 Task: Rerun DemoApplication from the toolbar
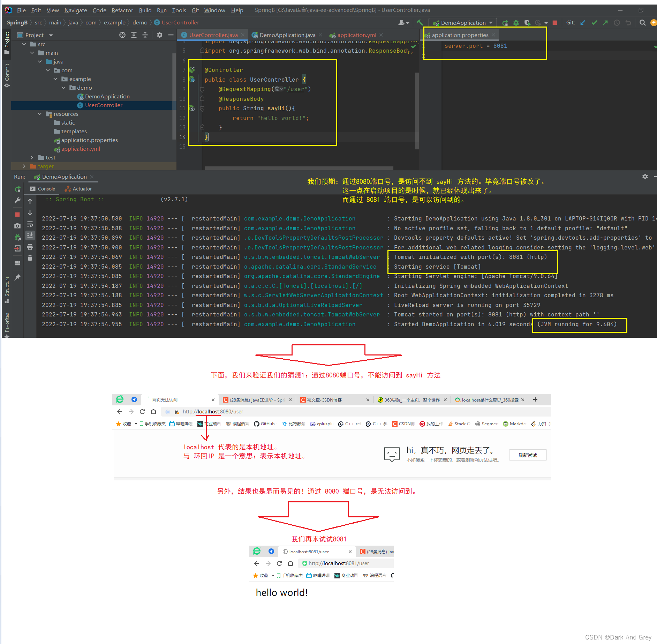[x=505, y=23]
